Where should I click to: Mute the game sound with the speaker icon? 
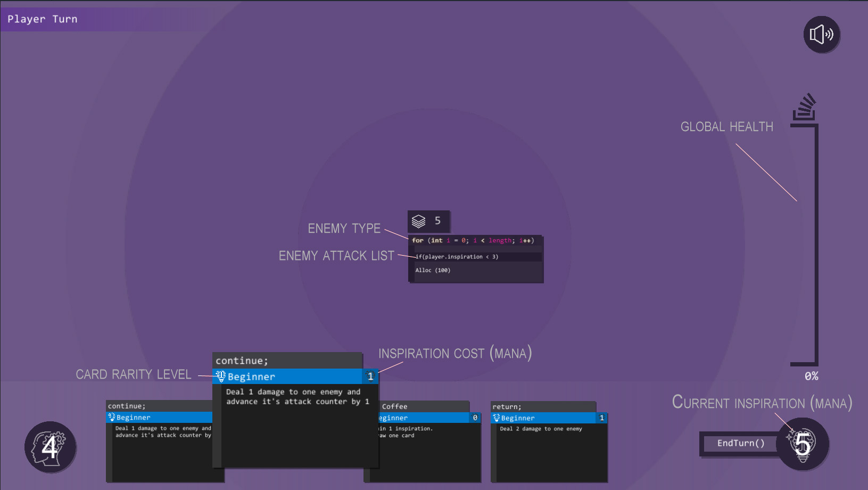click(821, 35)
